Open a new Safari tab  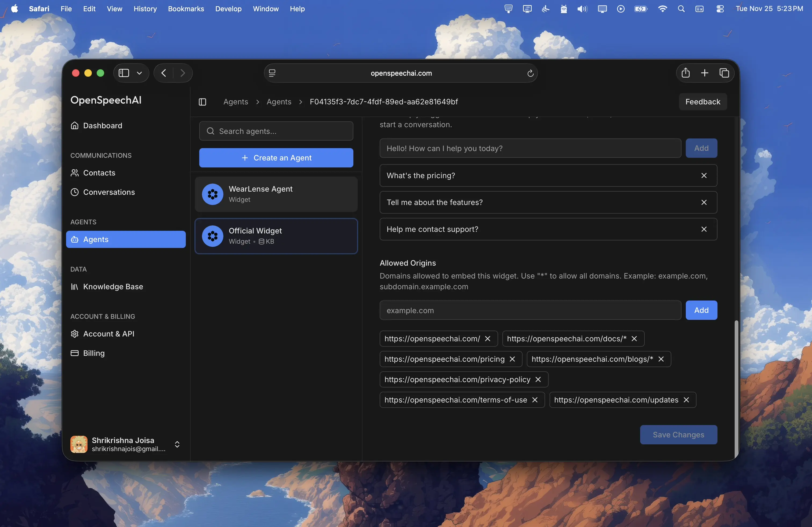pyautogui.click(x=705, y=73)
